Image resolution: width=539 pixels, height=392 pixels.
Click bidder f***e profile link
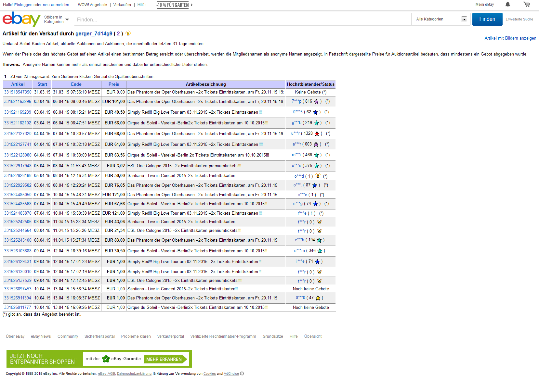(x=302, y=213)
